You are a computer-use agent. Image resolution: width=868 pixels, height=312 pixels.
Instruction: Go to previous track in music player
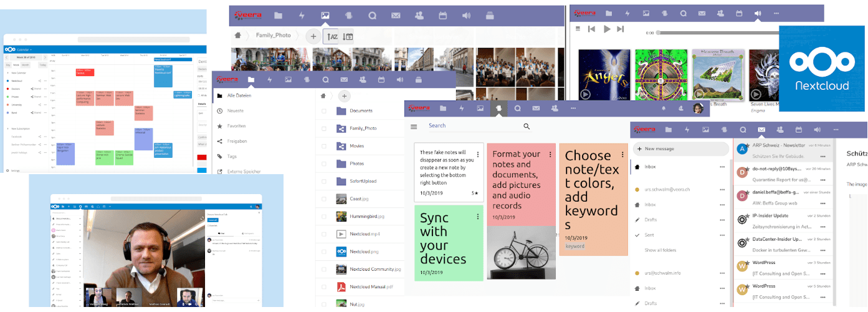click(x=591, y=29)
